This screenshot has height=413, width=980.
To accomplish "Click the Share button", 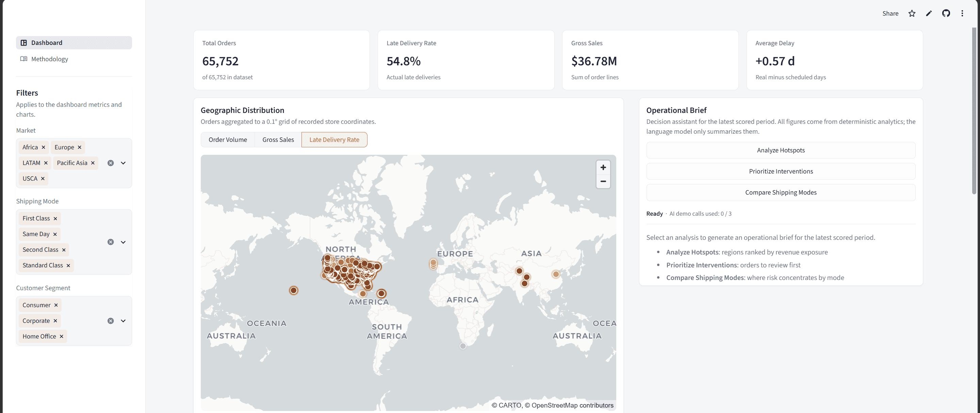I will (890, 13).
